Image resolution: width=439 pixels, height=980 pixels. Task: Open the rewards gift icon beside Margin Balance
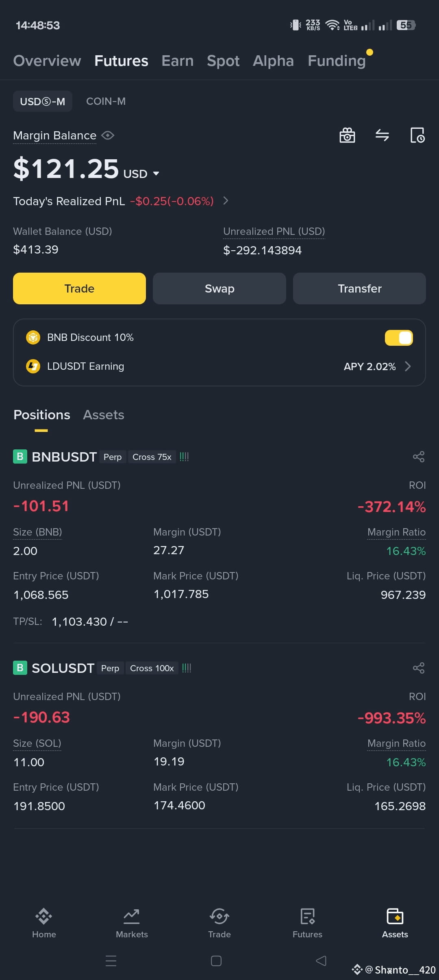click(x=347, y=135)
